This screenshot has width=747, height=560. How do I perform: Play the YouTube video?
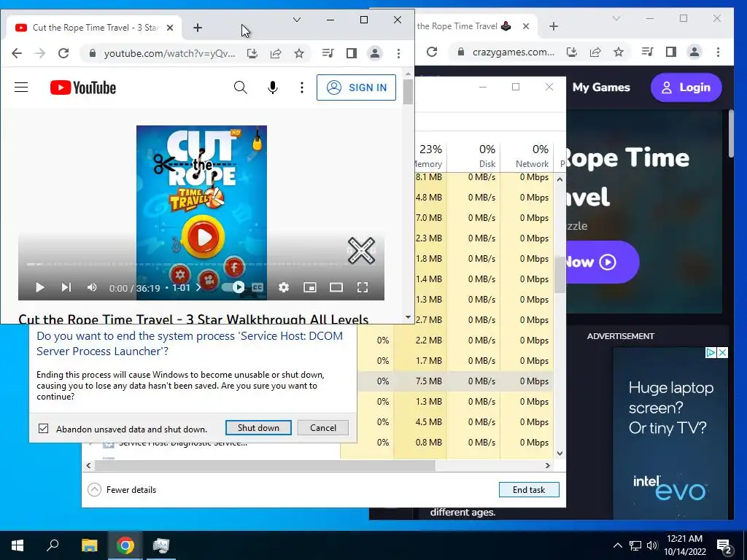[40, 287]
